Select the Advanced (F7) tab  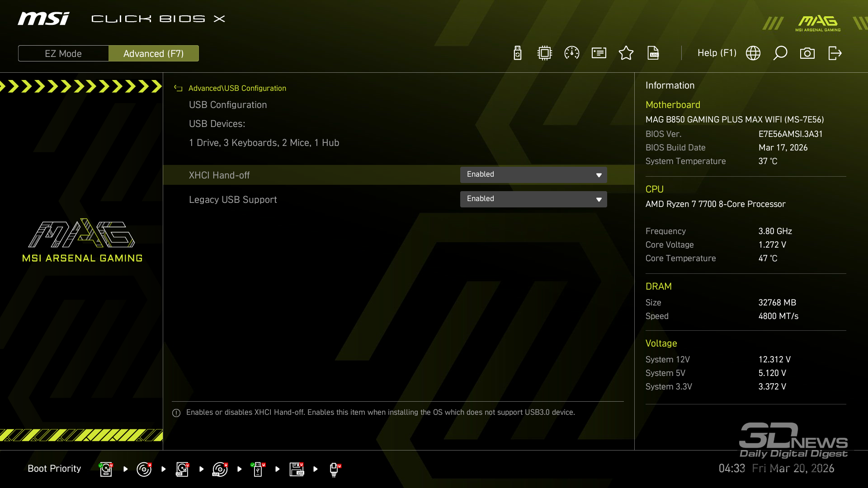(154, 53)
